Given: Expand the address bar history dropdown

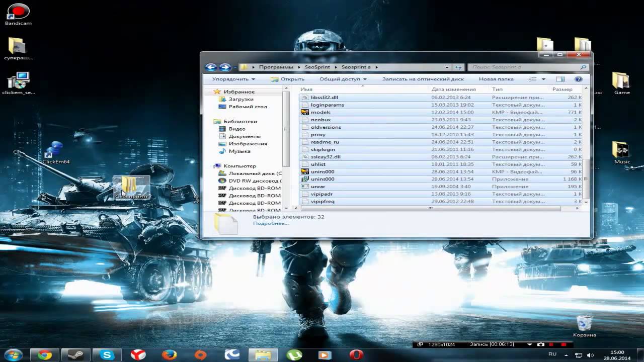Looking at the screenshot, I should click(447, 67).
